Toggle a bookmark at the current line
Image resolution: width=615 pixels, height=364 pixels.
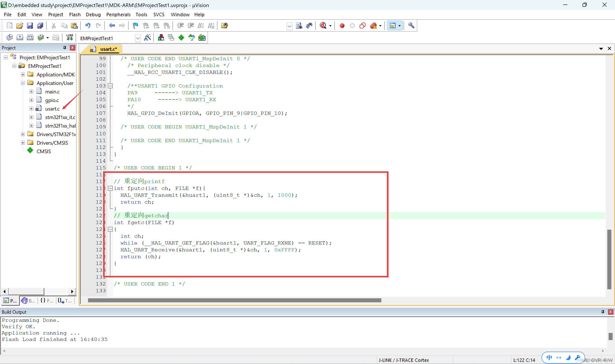point(135,26)
